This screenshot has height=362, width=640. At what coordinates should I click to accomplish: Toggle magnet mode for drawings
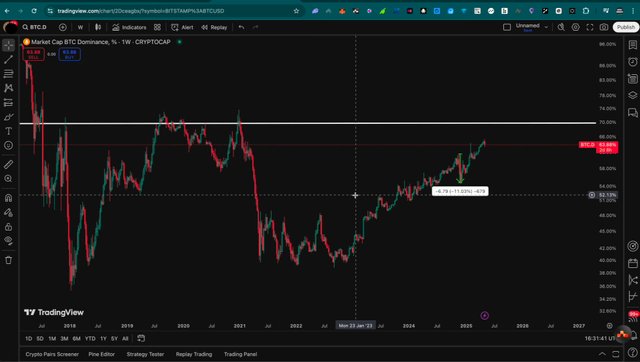(x=9, y=198)
